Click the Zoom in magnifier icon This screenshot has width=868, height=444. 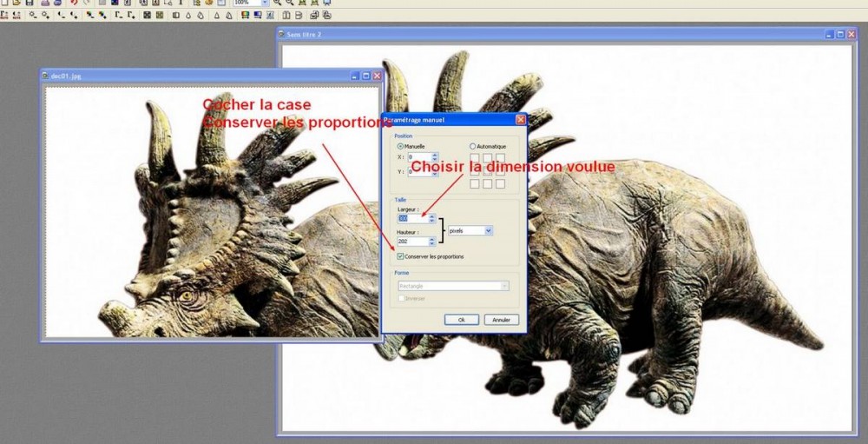(x=278, y=3)
